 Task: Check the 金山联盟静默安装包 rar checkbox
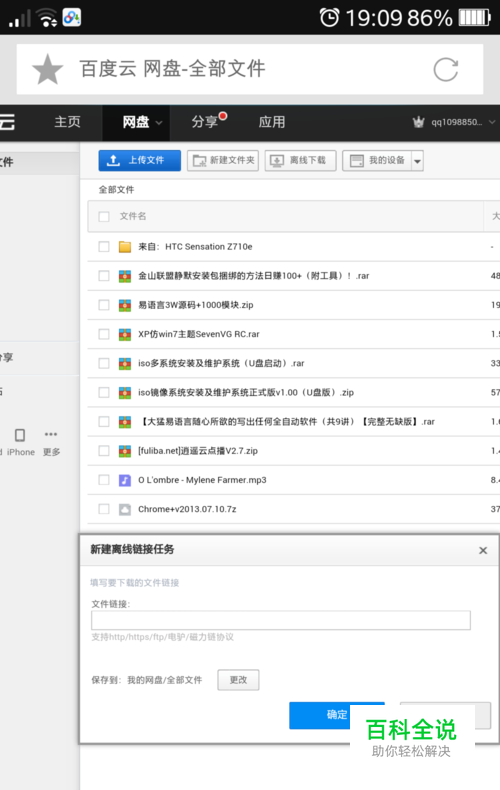[x=104, y=276]
